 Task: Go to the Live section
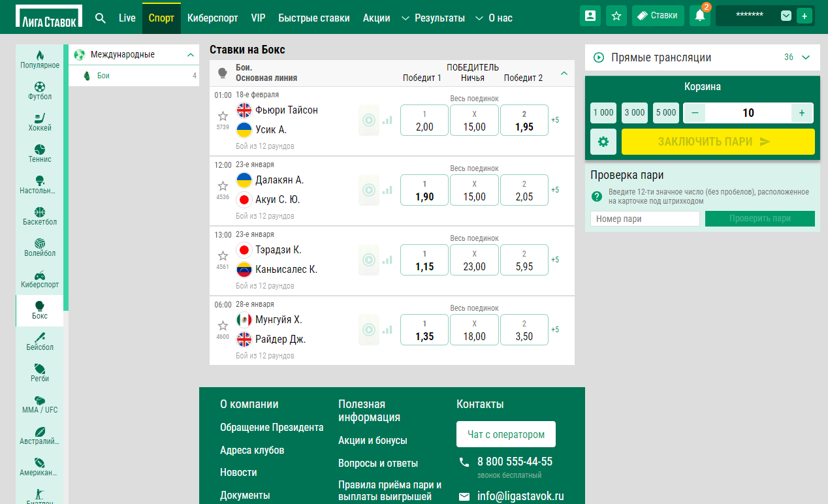pos(127,18)
